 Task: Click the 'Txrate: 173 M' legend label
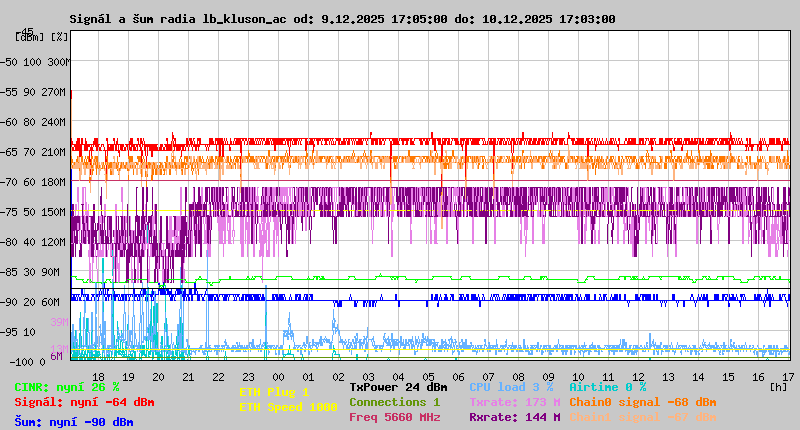[515, 402]
